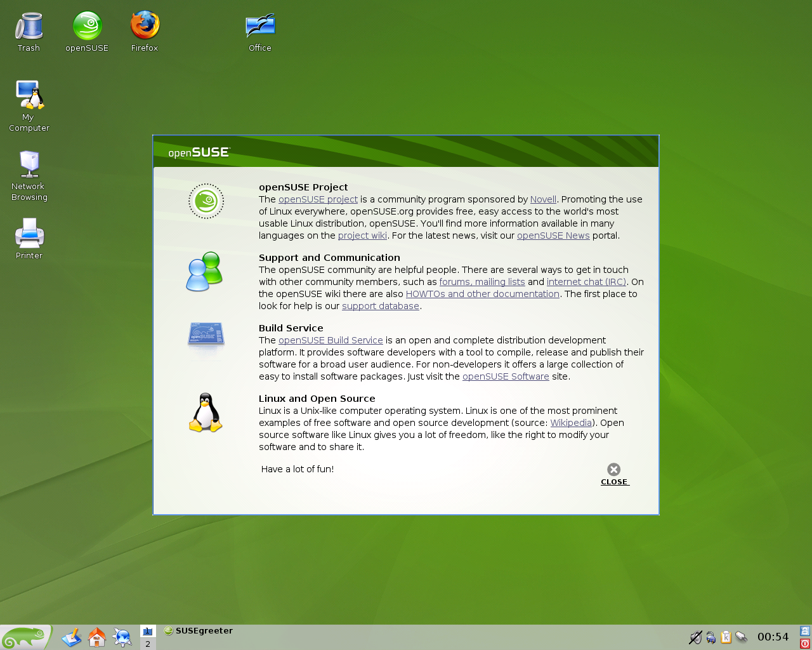Open the power plug tray icon
812x650 pixels.
click(x=710, y=637)
